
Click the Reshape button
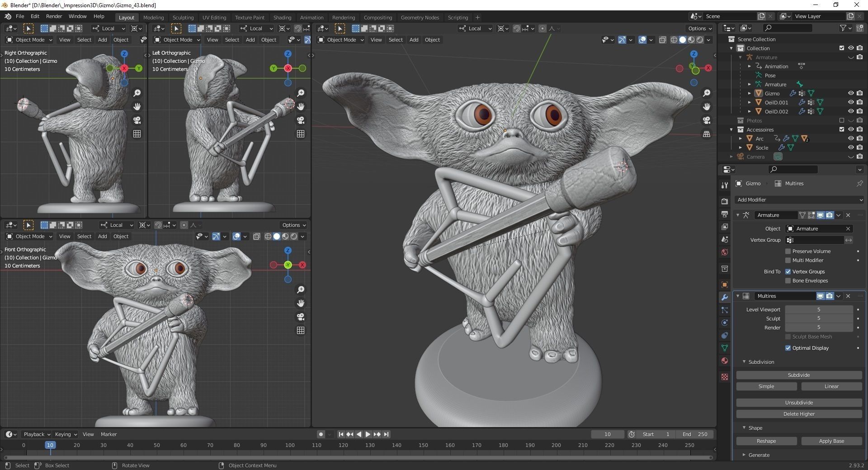point(766,441)
